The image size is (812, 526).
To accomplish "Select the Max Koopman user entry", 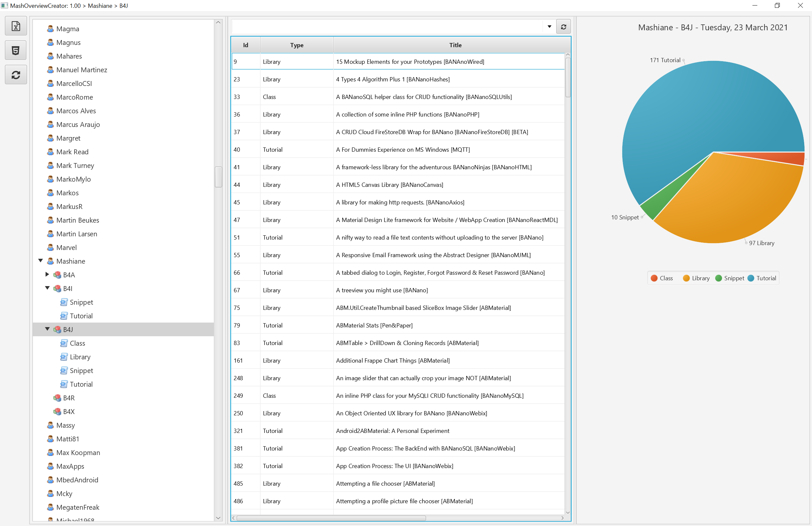I will click(x=78, y=452).
